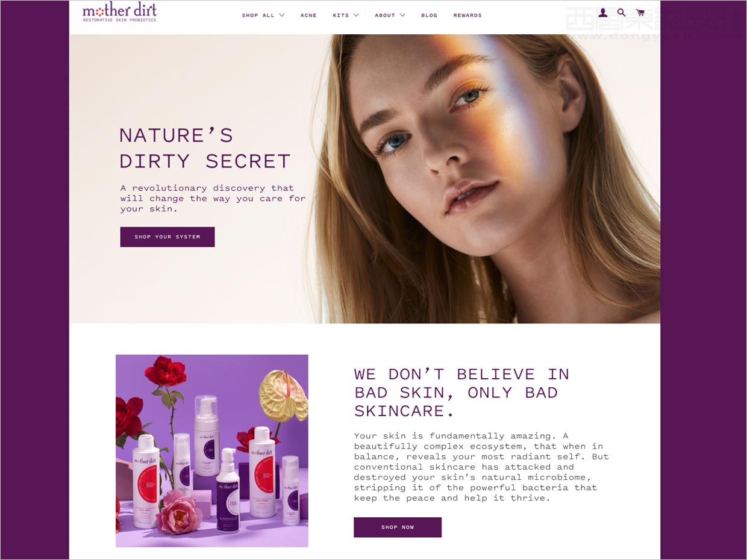This screenshot has width=747, height=560.
Task: Expand the About dropdown menu
Action: pyautogui.click(x=390, y=15)
